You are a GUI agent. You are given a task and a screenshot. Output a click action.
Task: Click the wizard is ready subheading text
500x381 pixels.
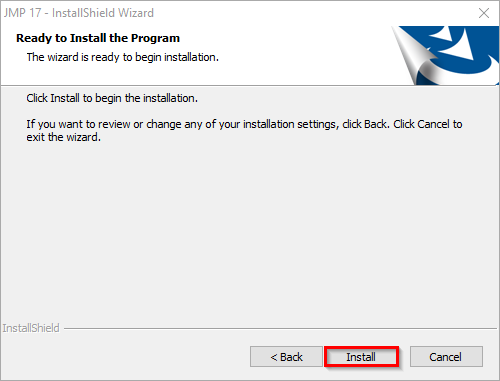[x=123, y=57]
